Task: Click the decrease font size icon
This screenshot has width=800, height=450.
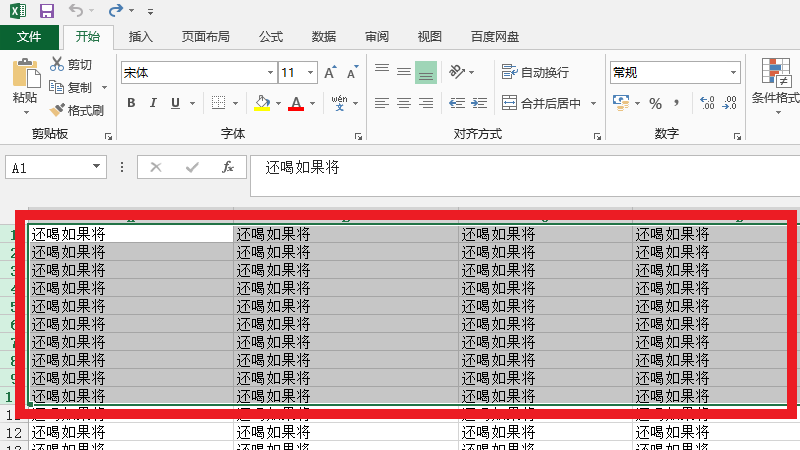Action: click(353, 72)
